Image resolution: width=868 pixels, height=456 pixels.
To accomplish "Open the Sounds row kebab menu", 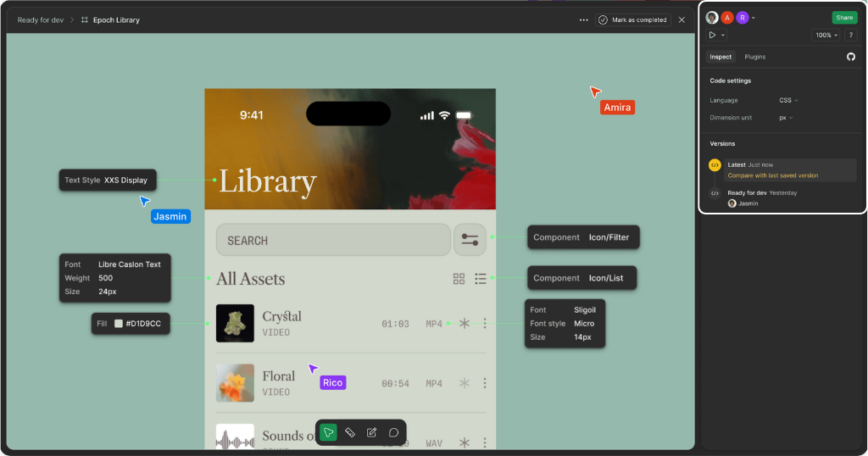I will [485, 442].
